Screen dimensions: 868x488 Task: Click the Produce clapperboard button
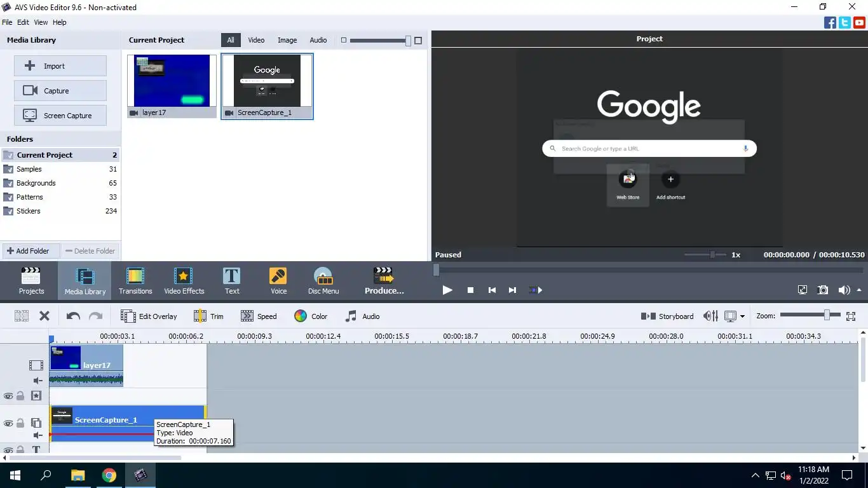tap(384, 281)
